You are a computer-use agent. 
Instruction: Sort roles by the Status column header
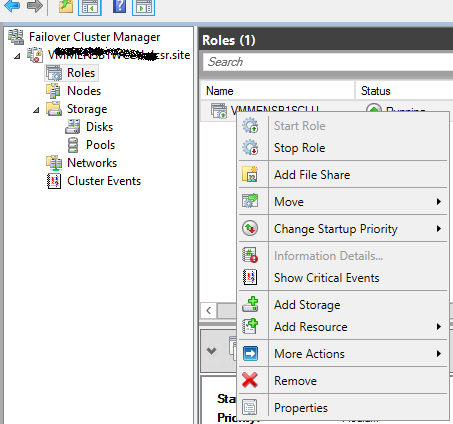pyautogui.click(x=404, y=91)
